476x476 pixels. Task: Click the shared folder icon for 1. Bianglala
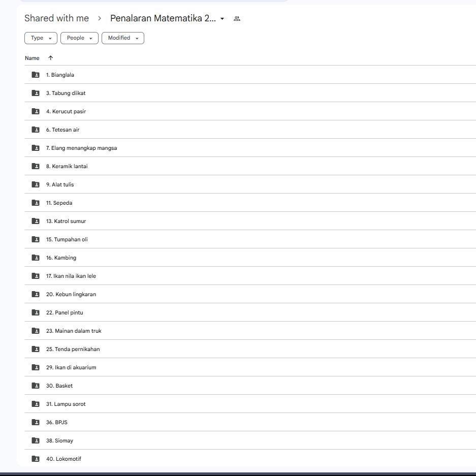36,75
